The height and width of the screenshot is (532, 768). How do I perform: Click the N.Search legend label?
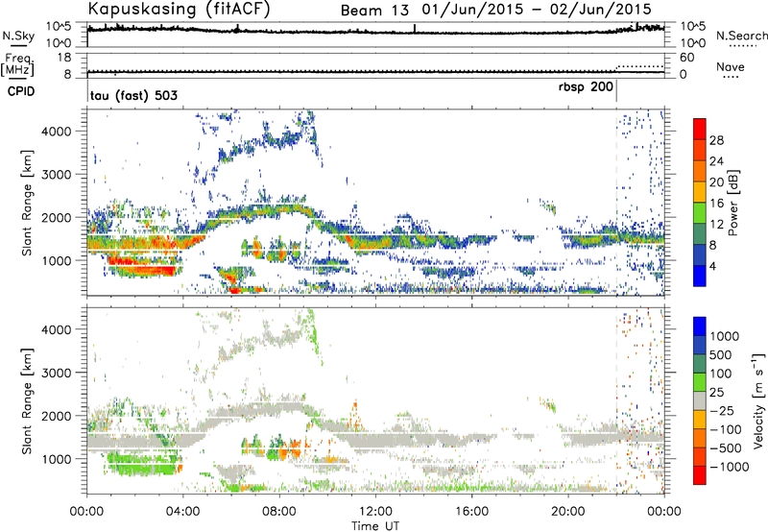click(x=741, y=36)
